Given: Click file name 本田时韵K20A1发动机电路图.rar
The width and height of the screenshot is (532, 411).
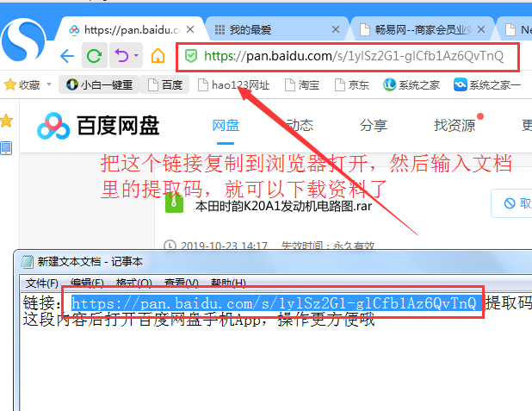Looking at the screenshot, I should pos(283,206).
